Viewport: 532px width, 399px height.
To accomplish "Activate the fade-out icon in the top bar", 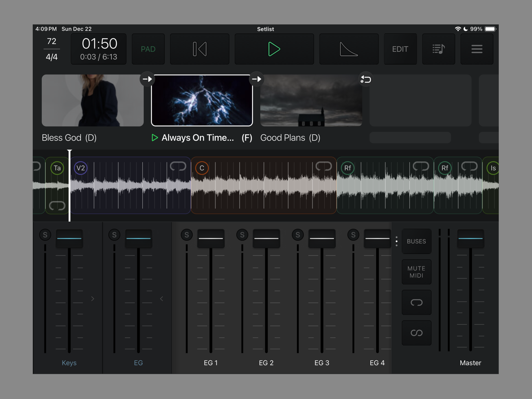I will [349, 49].
